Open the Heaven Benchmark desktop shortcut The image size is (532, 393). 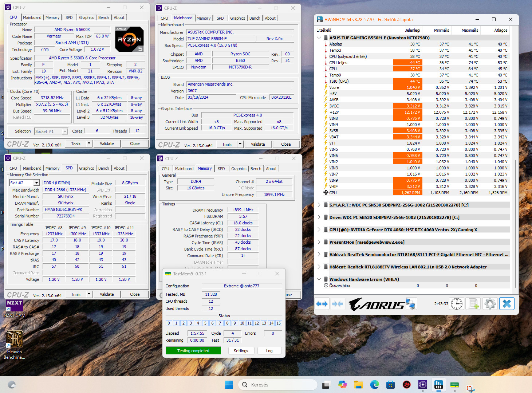pos(15,345)
